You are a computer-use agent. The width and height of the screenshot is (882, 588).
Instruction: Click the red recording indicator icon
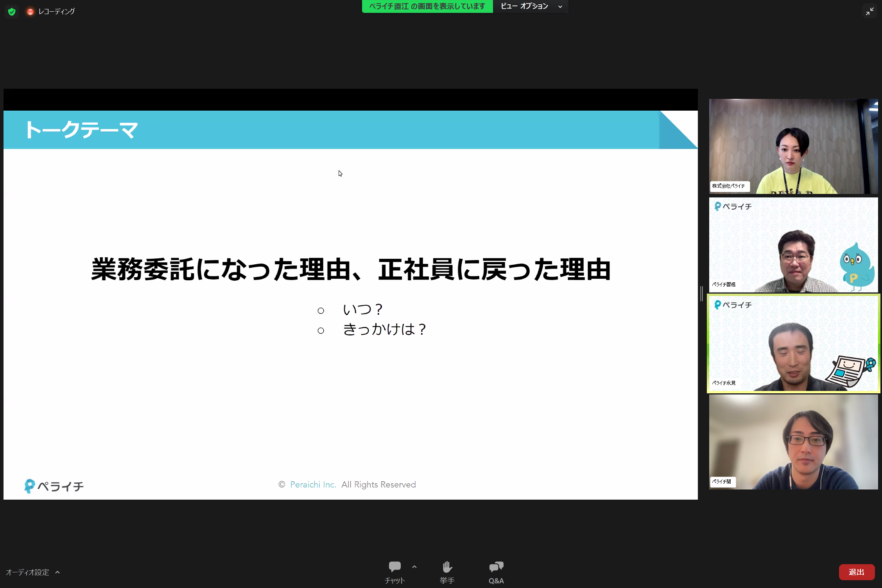[30, 12]
